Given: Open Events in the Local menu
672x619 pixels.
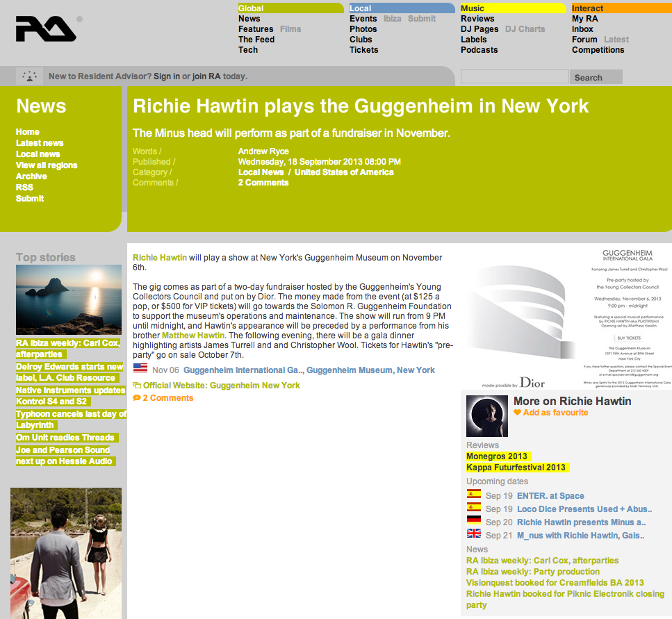Looking at the screenshot, I should (363, 19).
